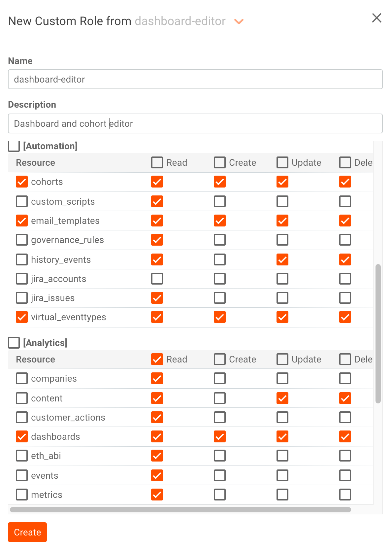Enable Read permission for jira_accounts
This screenshot has height=550, width=392.
[157, 278]
